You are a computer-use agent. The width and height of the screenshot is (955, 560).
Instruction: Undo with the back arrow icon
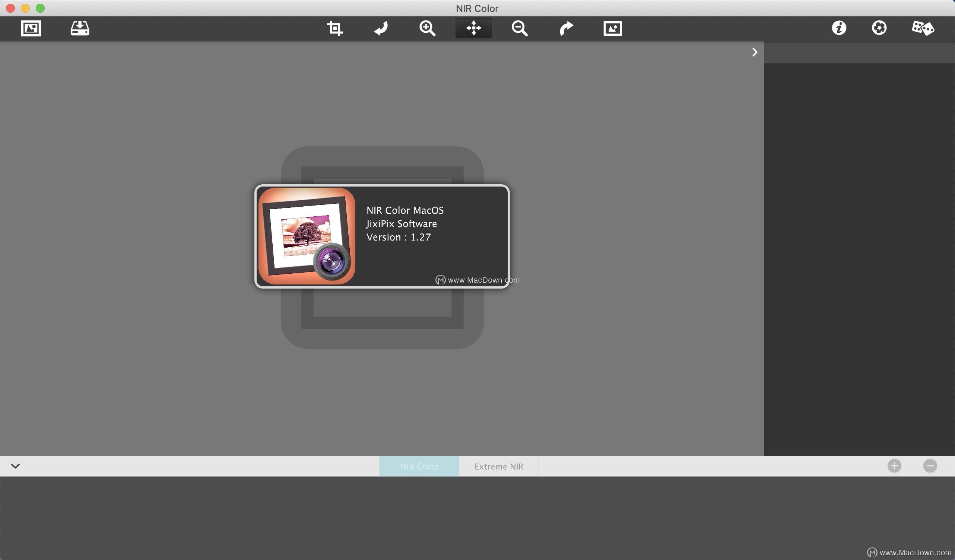[x=381, y=28]
